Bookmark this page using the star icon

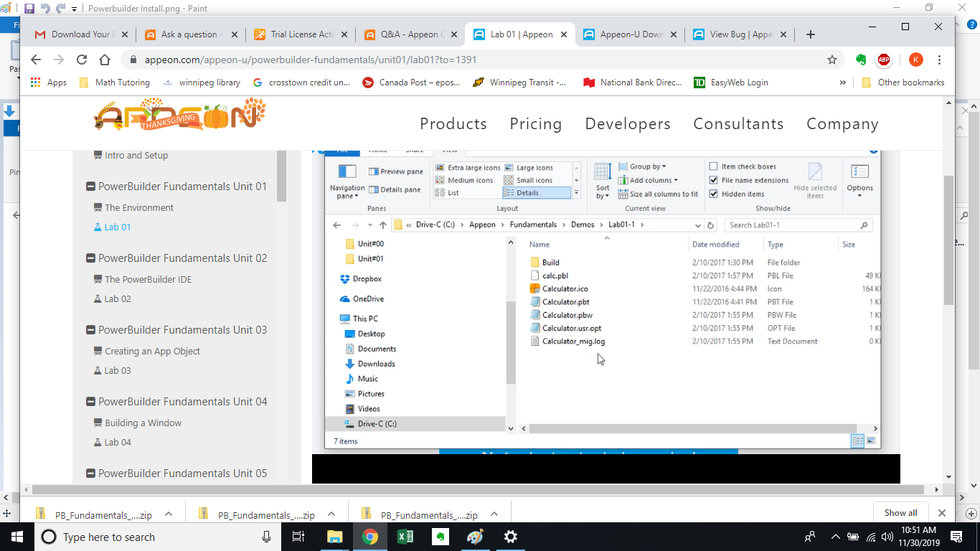[832, 60]
